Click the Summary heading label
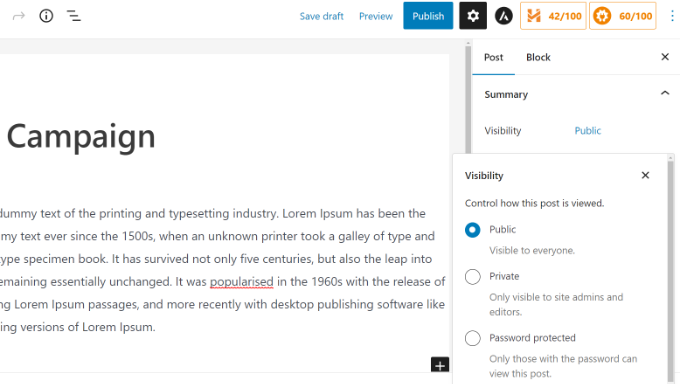680x384 pixels. click(506, 95)
